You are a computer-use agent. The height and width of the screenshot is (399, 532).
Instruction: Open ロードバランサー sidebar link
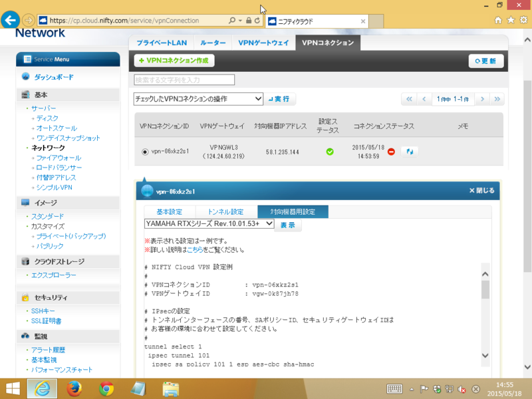pos(59,168)
